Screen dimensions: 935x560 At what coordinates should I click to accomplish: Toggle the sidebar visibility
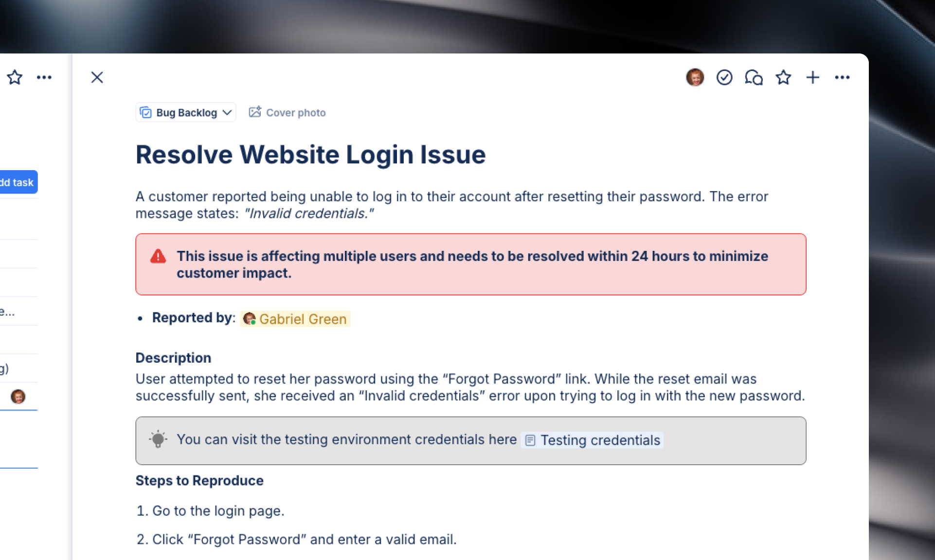pyautogui.click(x=97, y=77)
